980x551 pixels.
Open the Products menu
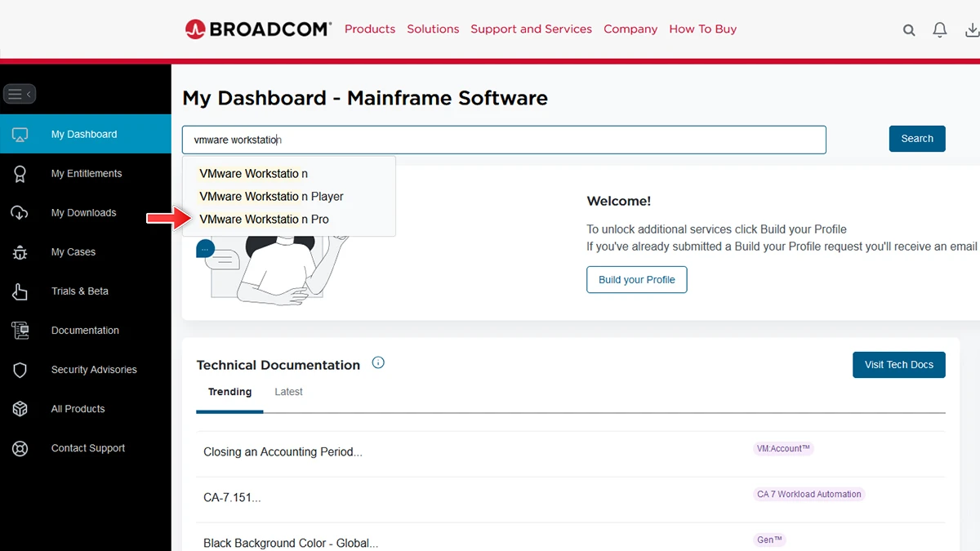[x=370, y=29]
